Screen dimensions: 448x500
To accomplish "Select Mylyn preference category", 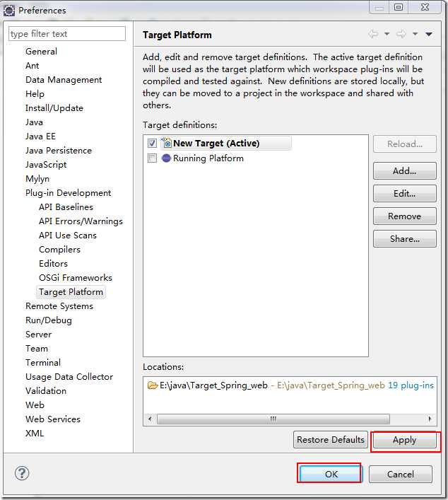I will (37, 178).
